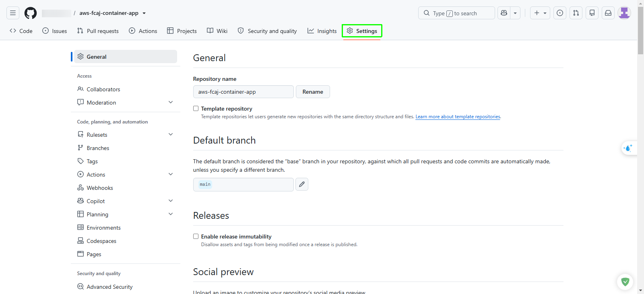Screen dimensions: 644x294
Task: Open the Copilot dropdown arrow in header
Action: 515,13
